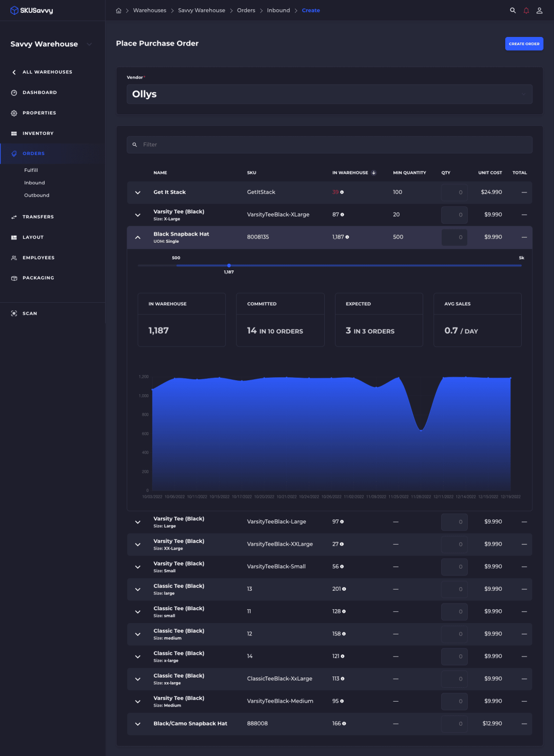Click the Scan icon in sidebar
The height and width of the screenshot is (756, 554).
coord(14,314)
